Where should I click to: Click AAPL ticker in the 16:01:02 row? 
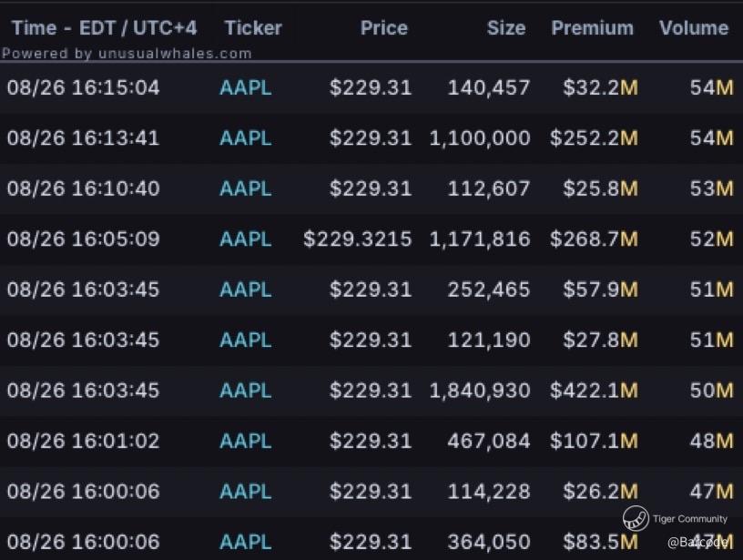[x=245, y=441]
